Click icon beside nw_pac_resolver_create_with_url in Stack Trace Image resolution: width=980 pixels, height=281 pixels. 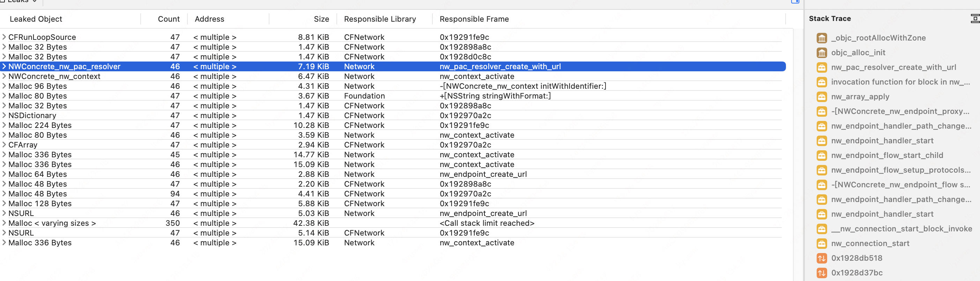tap(821, 67)
